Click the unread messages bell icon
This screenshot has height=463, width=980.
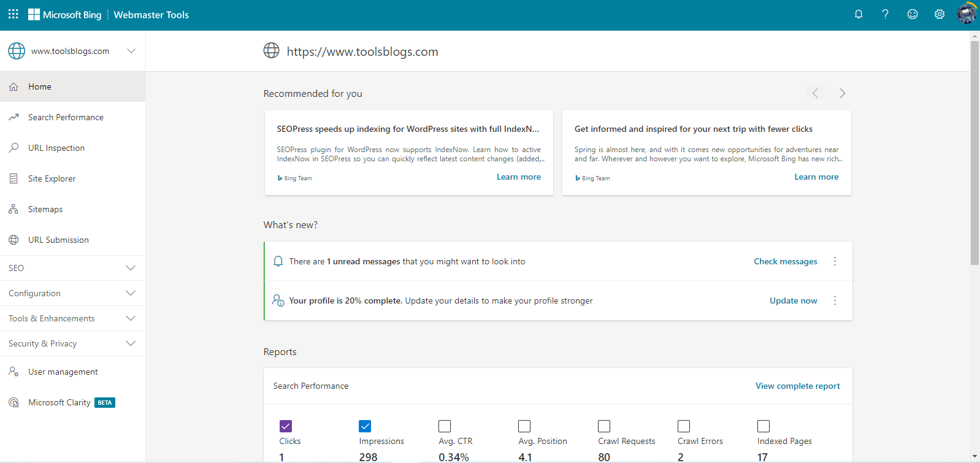click(x=278, y=261)
